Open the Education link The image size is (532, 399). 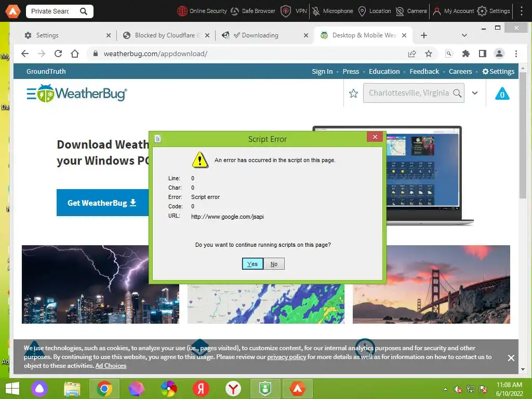[384, 71]
